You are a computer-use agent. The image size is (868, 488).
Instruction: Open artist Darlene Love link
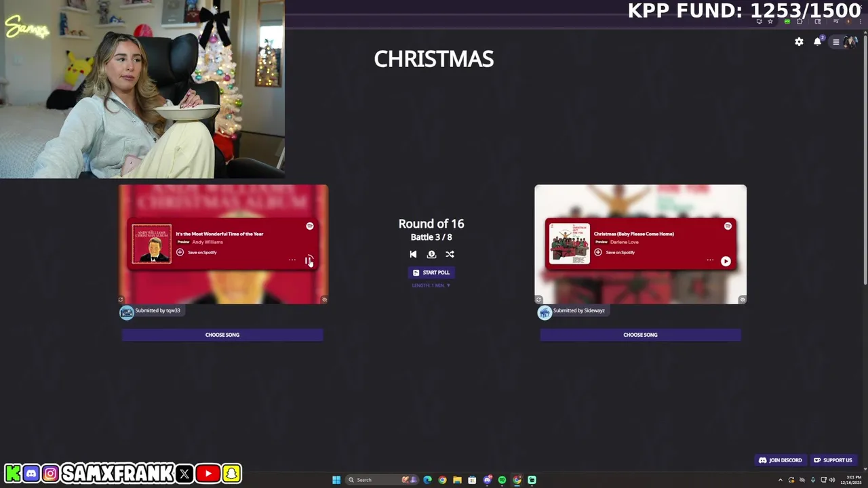point(625,242)
